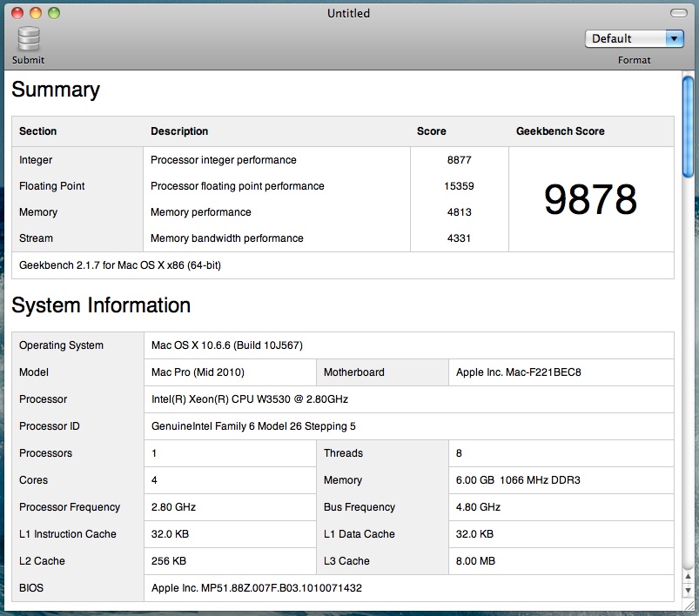Click the toolbar toggle pill button
This screenshot has height=616, width=699.
pyautogui.click(x=678, y=13)
